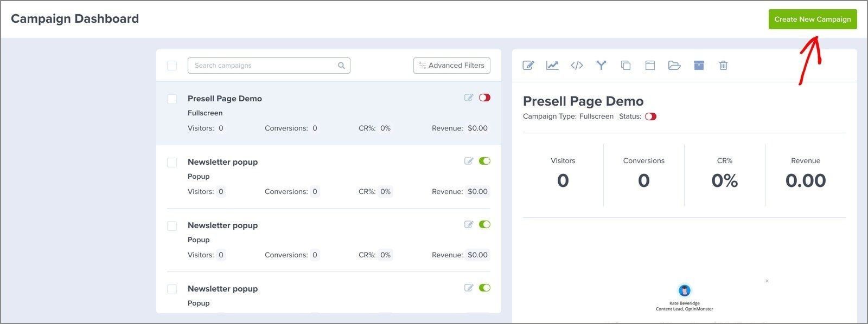Click the Conversions stat tile showing 0
The image size is (868, 324).
(x=644, y=174)
